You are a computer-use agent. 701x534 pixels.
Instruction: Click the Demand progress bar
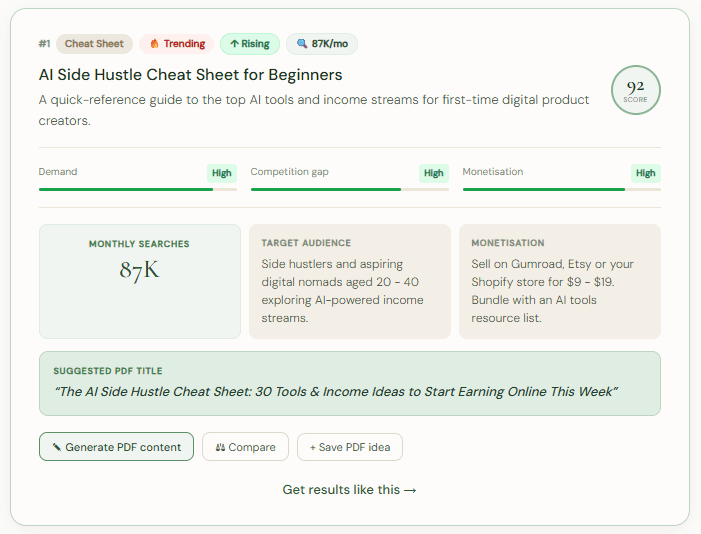click(138, 190)
